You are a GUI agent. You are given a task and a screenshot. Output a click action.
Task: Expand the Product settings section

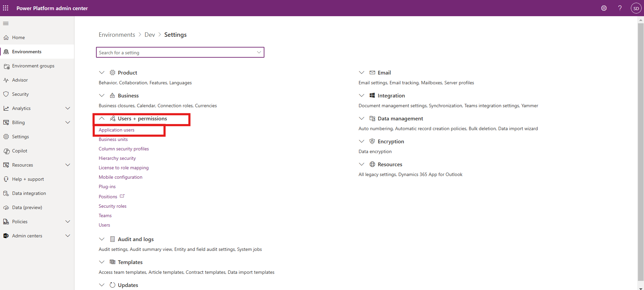point(102,73)
